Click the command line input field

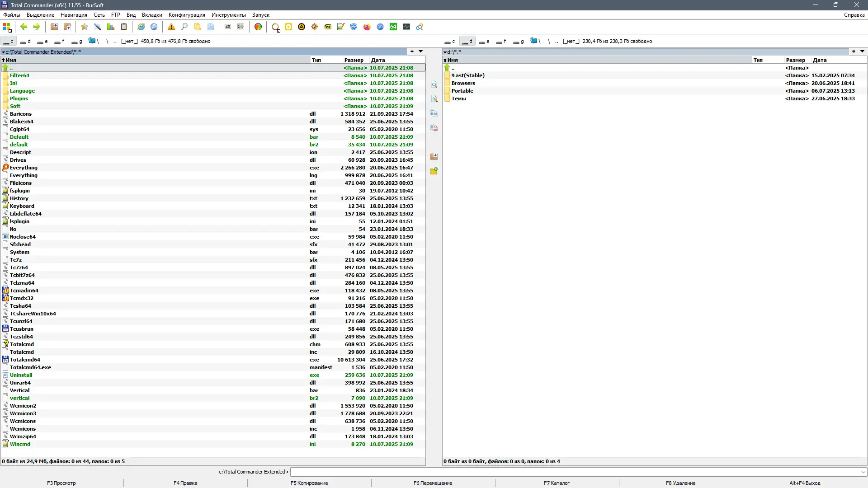574,472
